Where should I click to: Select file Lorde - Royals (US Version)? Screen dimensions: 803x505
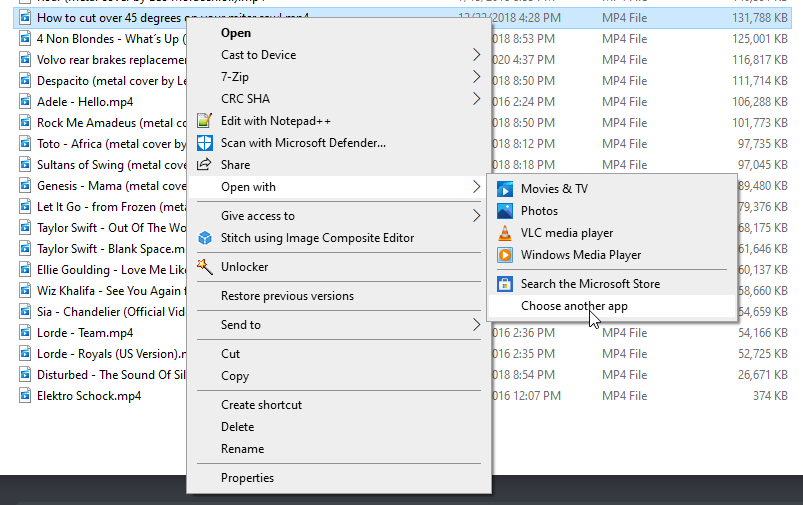[x=112, y=354]
